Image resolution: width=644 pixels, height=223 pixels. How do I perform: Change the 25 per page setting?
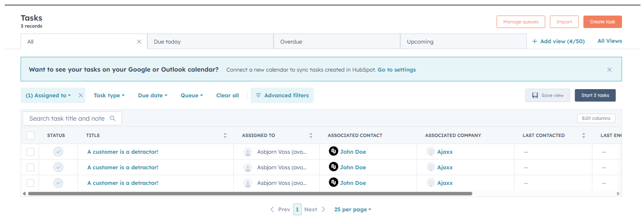click(352, 209)
